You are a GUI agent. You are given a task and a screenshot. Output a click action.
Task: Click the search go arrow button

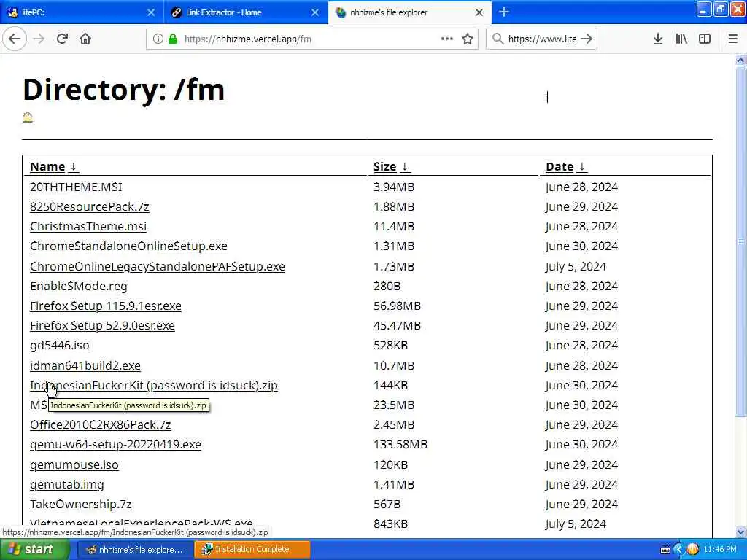pyautogui.click(x=587, y=39)
